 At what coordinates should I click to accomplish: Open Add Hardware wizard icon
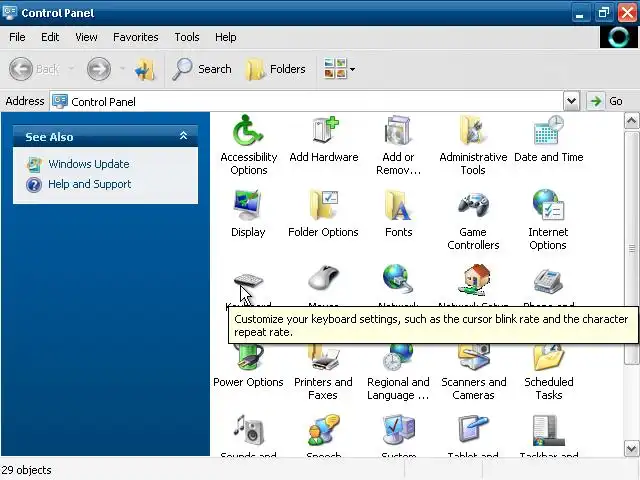click(x=324, y=131)
